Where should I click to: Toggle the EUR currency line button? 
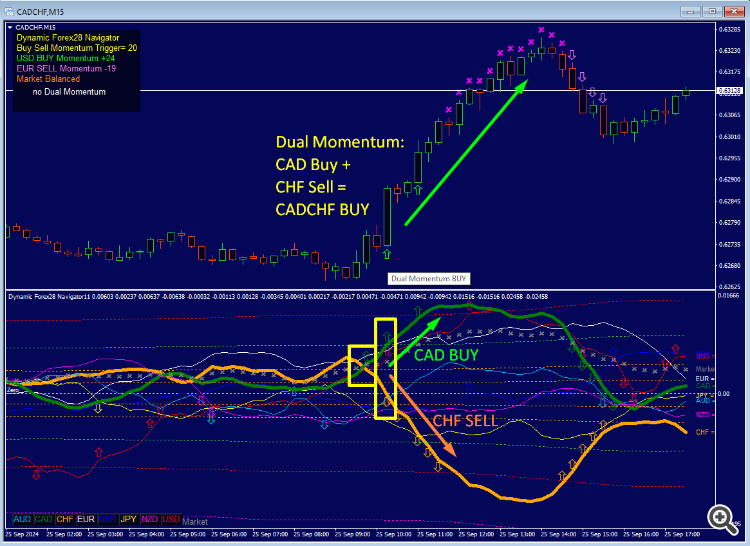pos(86,519)
